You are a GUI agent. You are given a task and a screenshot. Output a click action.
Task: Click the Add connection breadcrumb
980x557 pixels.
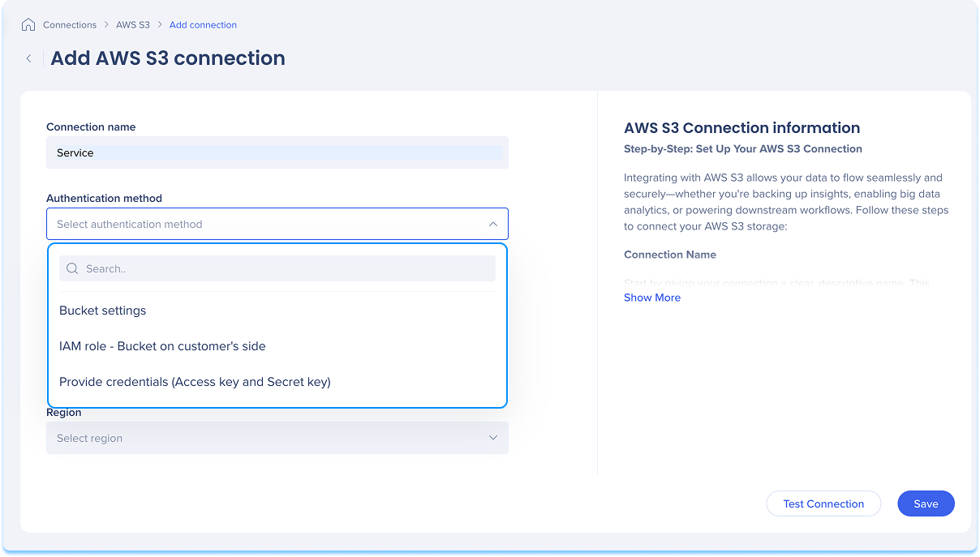pyautogui.click(x=203, y=25)
